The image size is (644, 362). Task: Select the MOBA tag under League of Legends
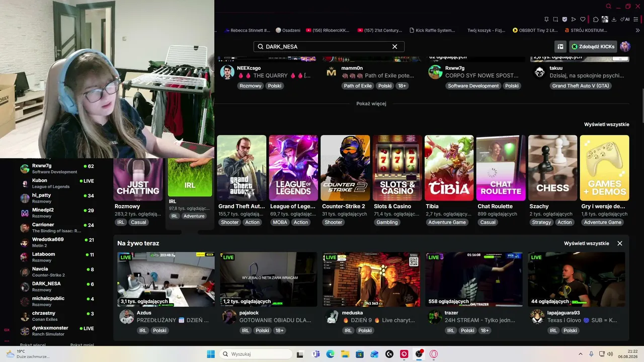click(x=280, y=222)
